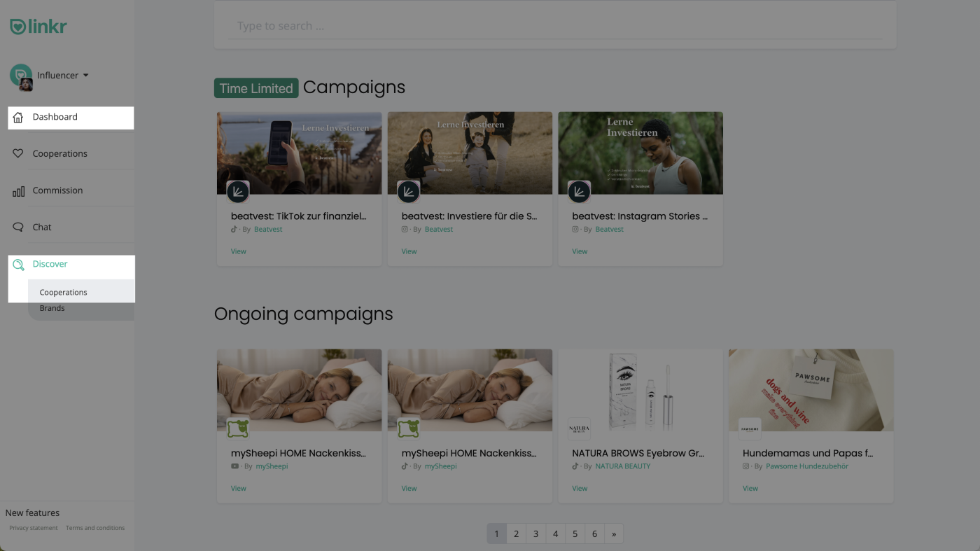
Task: Click title Hundemamas und Papas f...
Action: [808, 453]
